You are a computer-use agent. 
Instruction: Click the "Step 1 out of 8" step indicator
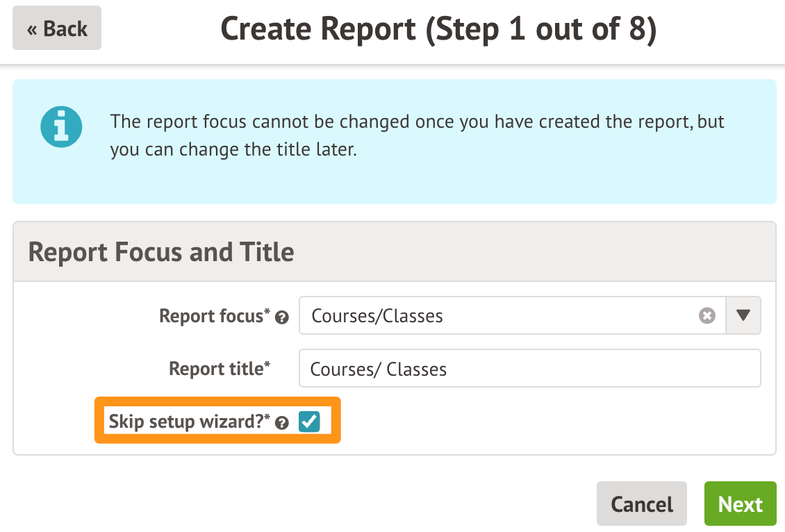541,28
